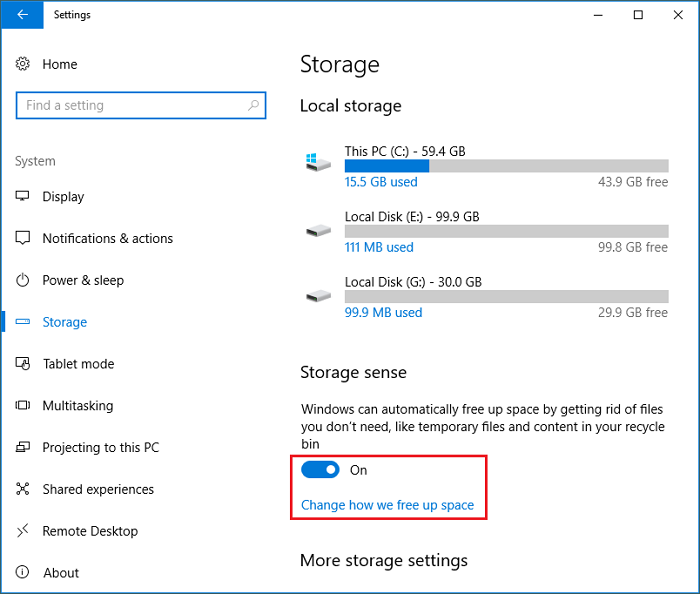Open Change how we free up space
Viewport: 700px width, 594px height.
click(387, 505)
